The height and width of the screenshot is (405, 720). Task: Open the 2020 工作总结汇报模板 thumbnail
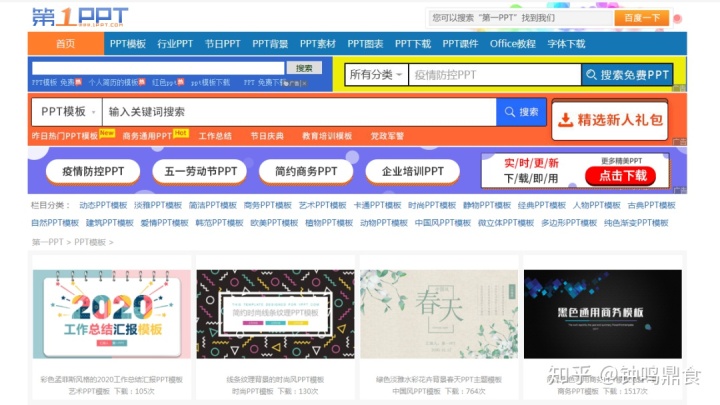pos(112,314)
